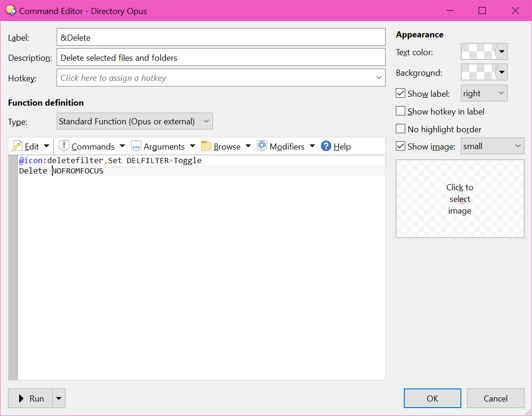532x416 pixels.
Task: Click 'Click to select image' box
Action: coord(460,199)
